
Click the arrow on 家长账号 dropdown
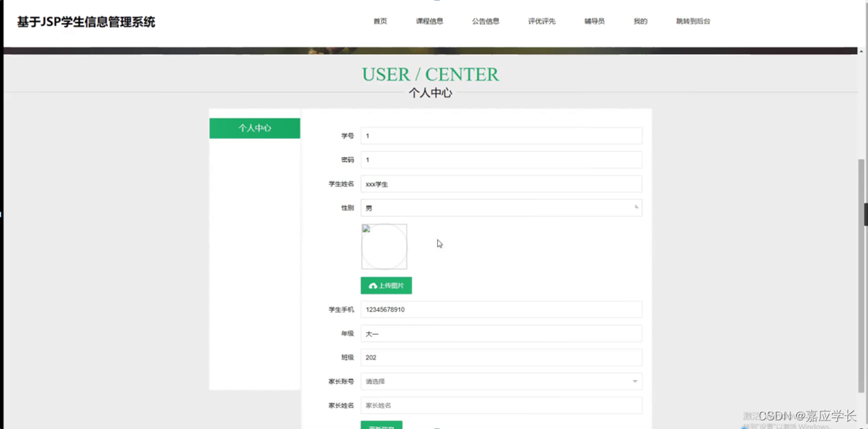click(x=635, y=381)
